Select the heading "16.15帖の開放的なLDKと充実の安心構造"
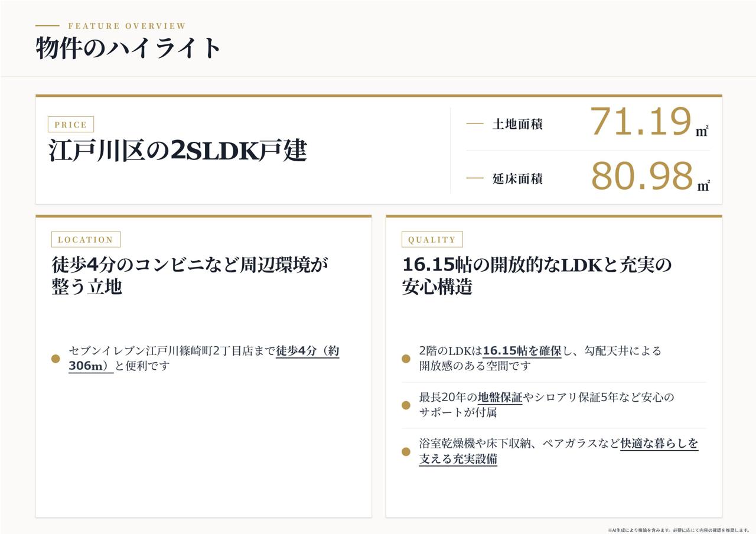The image size is (756, 534). point(537,275)
